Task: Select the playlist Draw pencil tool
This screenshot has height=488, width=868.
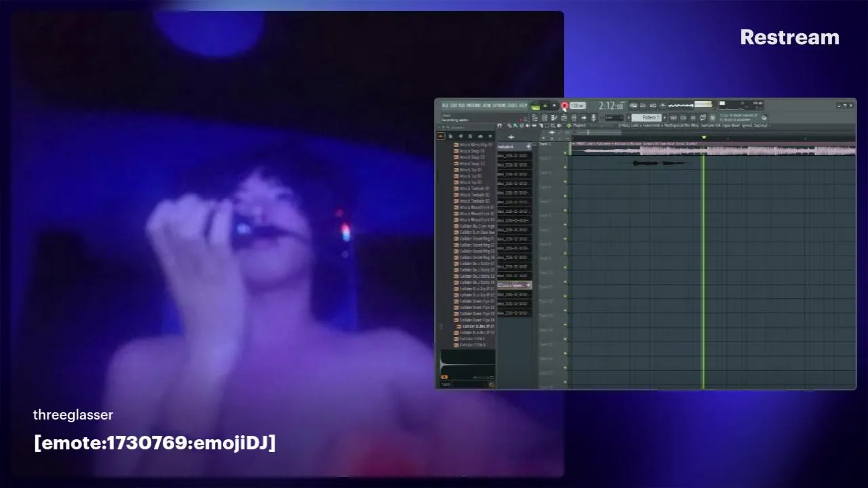Action: pos(509,125)
